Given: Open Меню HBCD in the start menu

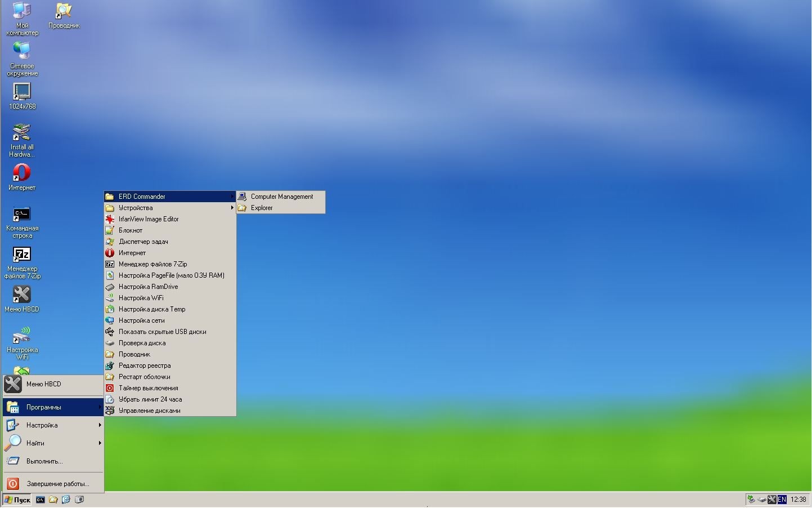Looking at the screenshot, I should (x=53, y=384).
